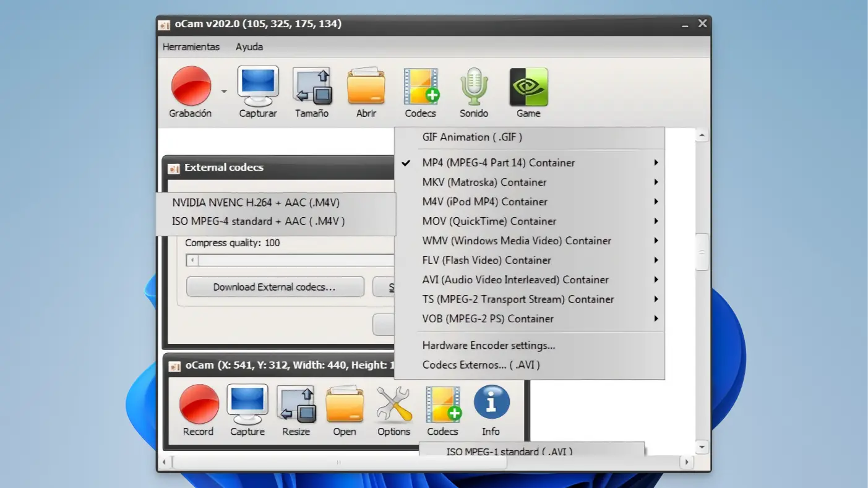Click the Capturar monitor icon

[258, 87]
